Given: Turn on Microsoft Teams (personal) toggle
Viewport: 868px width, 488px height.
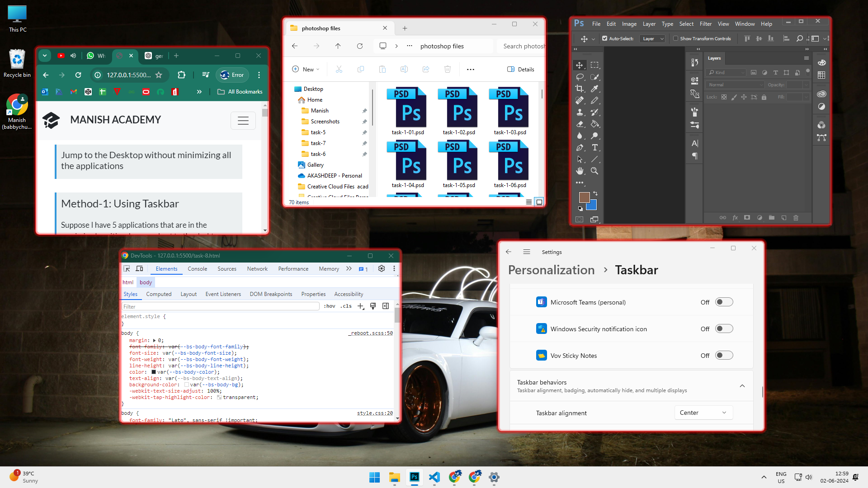Looking at the screenshot, I should pyautogui.click(x=724, y=302).
